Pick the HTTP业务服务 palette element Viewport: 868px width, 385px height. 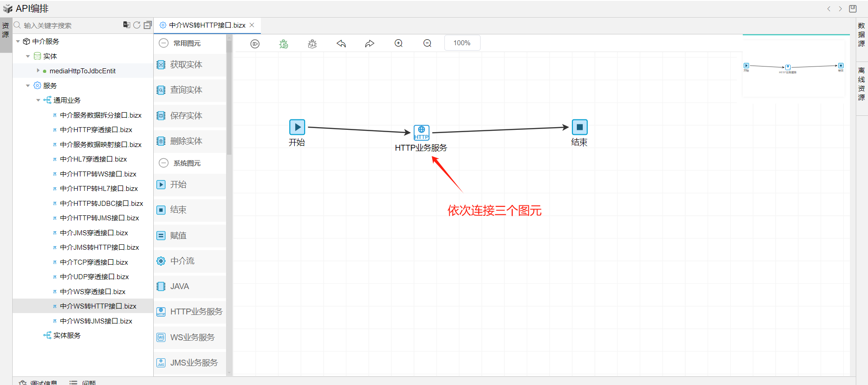click(190, 312)
